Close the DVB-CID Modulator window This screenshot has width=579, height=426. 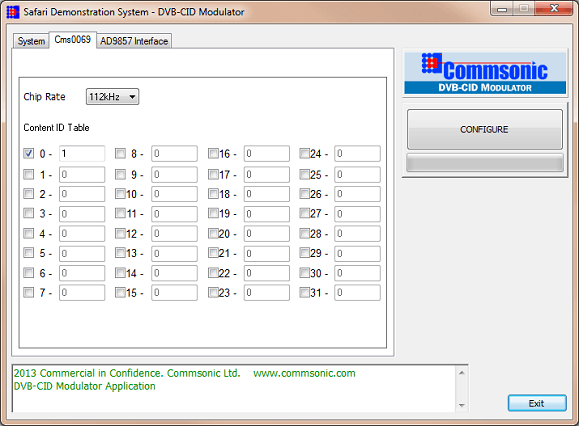(554, 8)
